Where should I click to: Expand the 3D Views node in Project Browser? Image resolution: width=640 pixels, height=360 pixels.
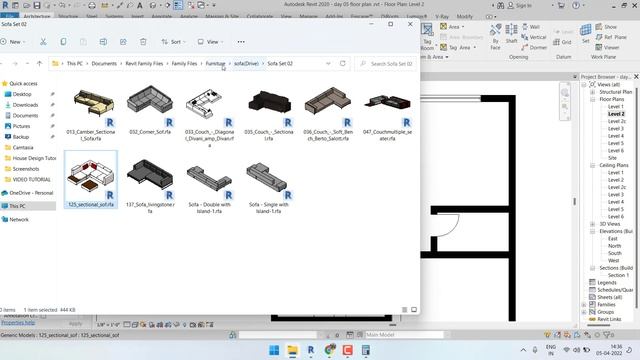pos(592,224)
